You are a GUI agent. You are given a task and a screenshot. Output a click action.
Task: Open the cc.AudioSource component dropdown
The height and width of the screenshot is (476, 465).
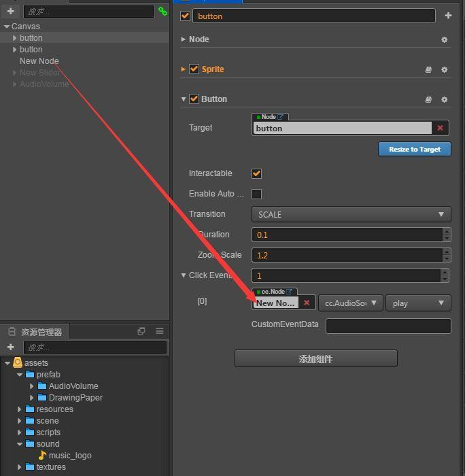[x=351, y=303]
